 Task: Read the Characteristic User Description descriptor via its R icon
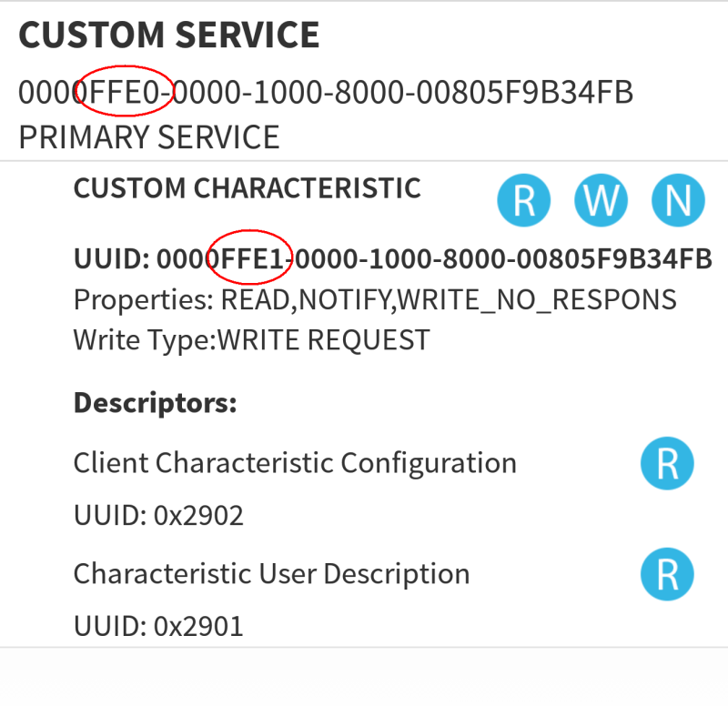[x=668, y=574]
